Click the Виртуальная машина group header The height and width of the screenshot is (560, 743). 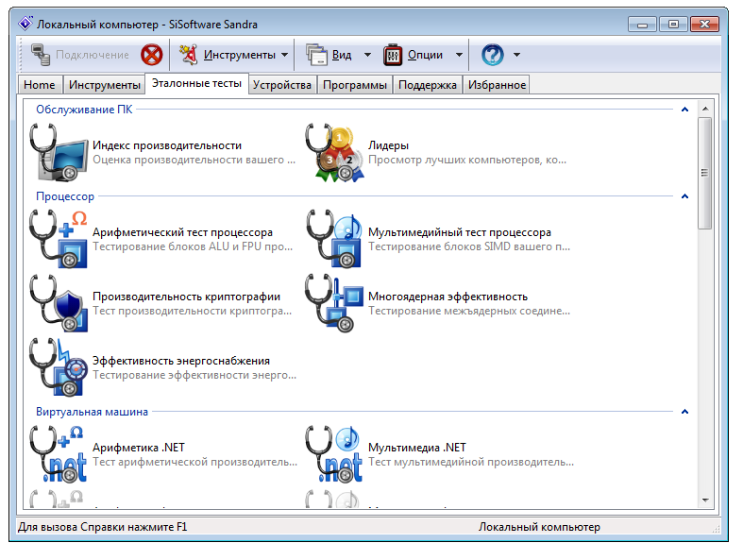(92, 412)
